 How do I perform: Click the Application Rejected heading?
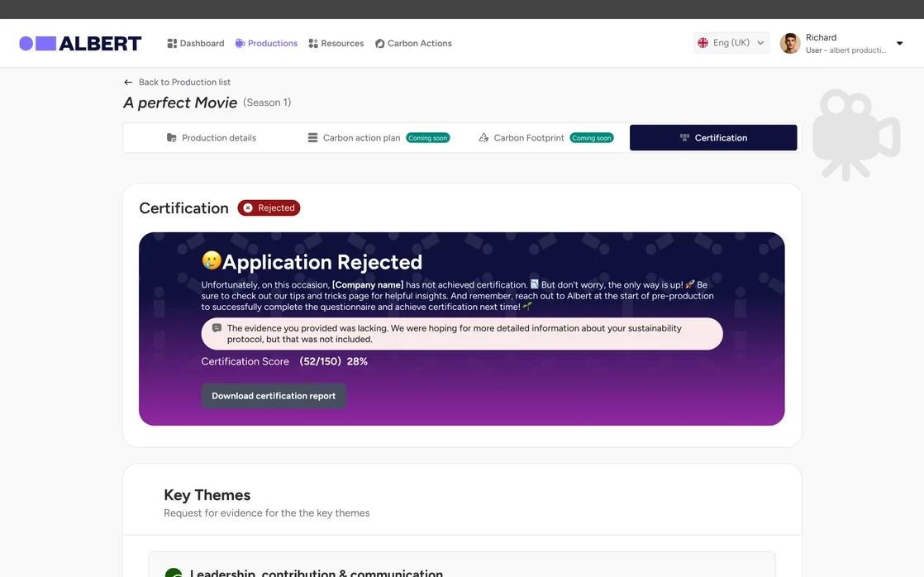point(321,262)
